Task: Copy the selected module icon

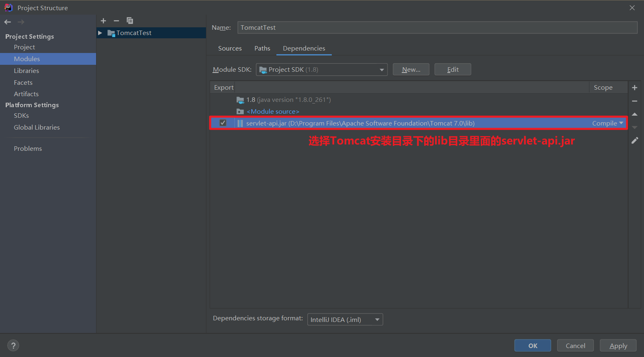Action: 130,21
